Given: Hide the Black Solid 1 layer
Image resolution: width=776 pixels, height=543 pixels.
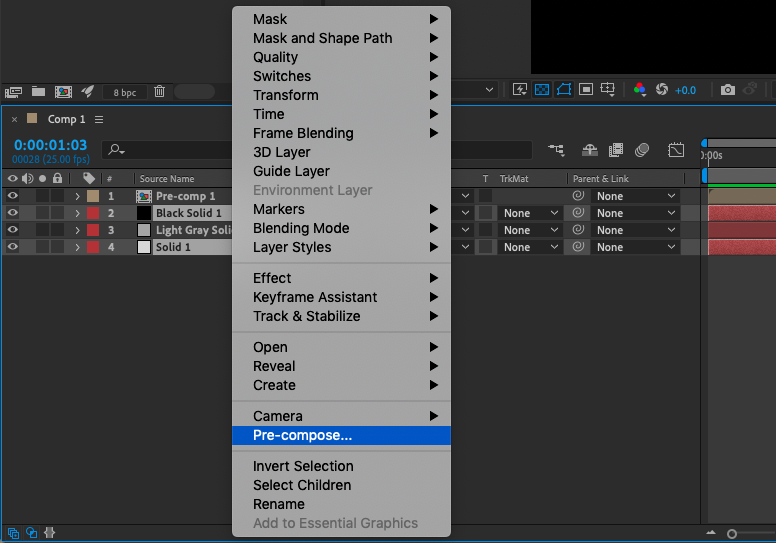Looking at the screenshot, I should click(12, 213).
